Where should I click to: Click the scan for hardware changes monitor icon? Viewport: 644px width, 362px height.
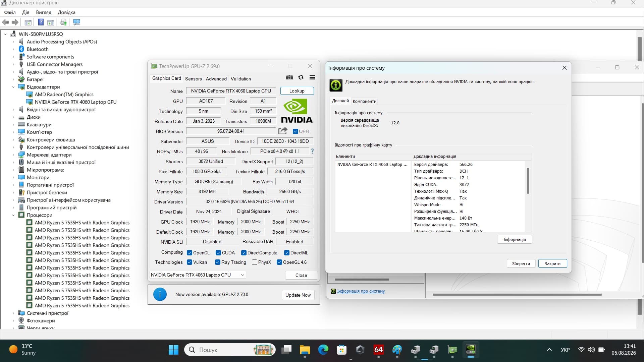coord(77,22)
